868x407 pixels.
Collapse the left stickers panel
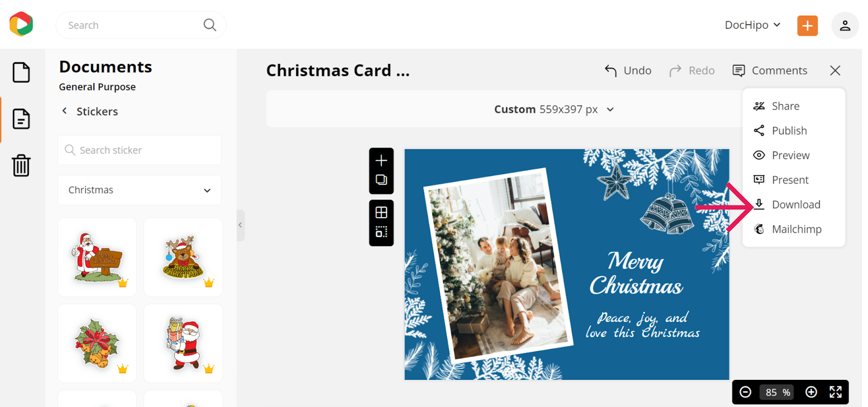(x=240, y=225)
